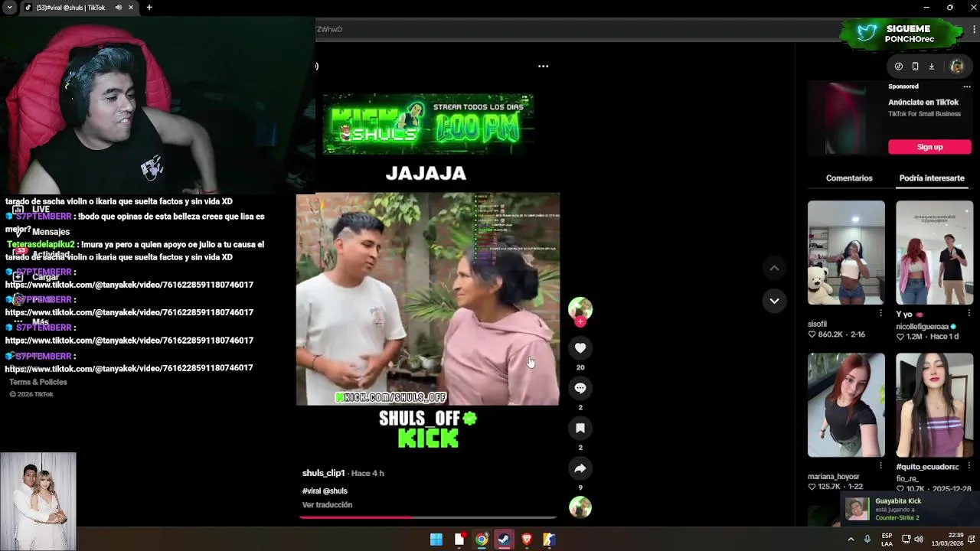
Task: Follow creator with the red plus badge
Action: coord(580,322)
